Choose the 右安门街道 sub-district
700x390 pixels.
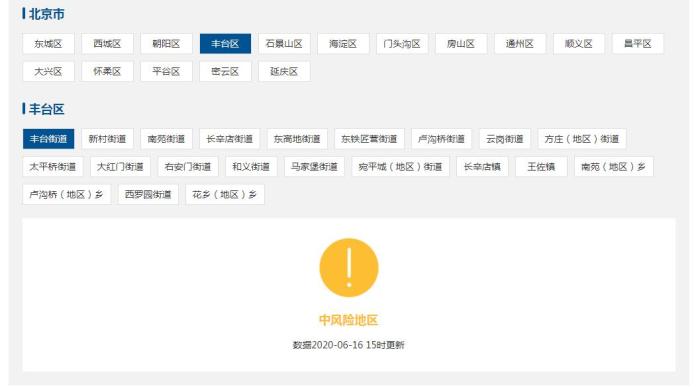click(x=188, y=167)
